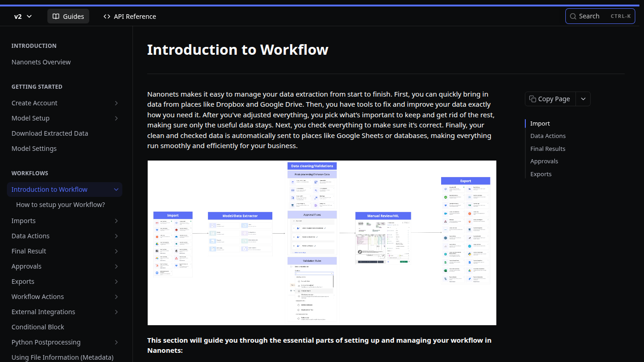Screen dimensions: 644x362
Task: Jump to Approvals in page outline
Action: [544, 161]
